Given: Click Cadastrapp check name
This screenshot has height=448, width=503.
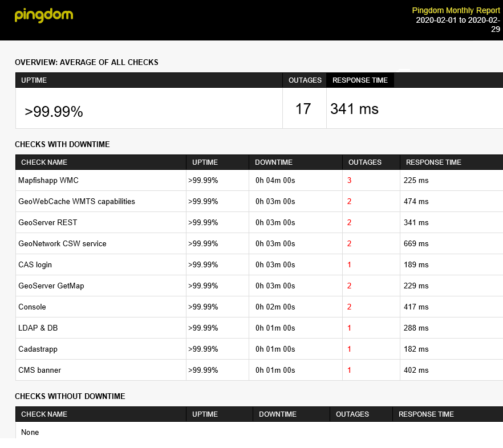Looking at the screenshot, I should pos(38,349).
